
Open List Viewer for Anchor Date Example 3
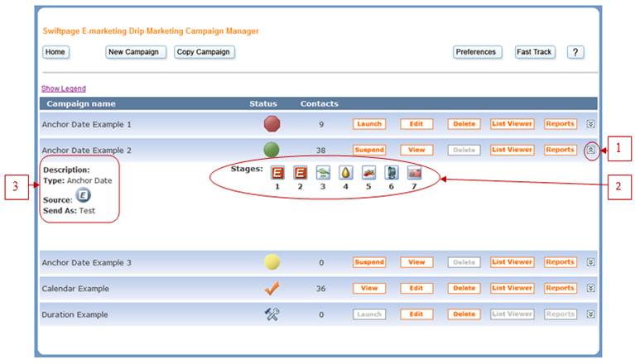(512, 262)
